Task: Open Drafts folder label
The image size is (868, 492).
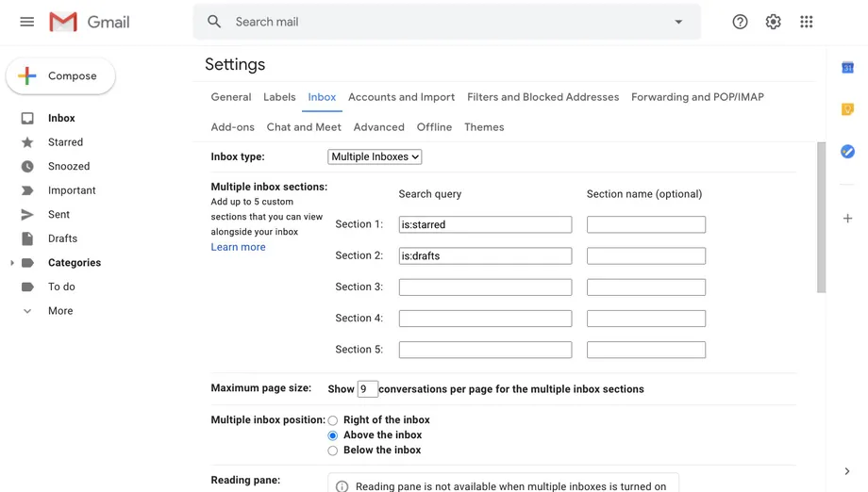Action: pos(62,238)
